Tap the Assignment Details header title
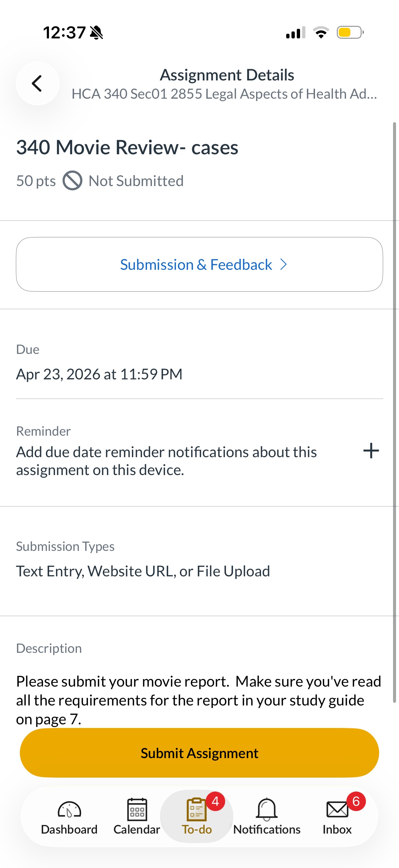The width and height of the screenshot is (399, 868). 227,75
